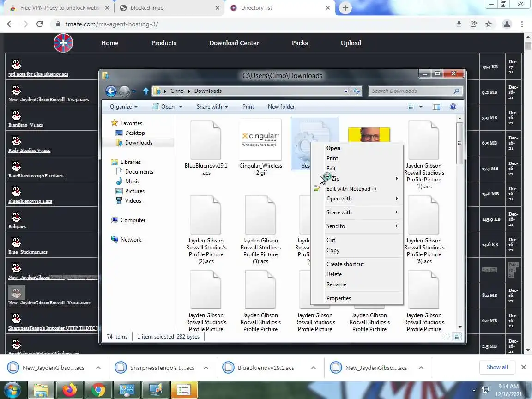The width and height of the screenshot is (532, 399).
Task: Refresh the Downloads folder address bar
Action: coord(357,91)
